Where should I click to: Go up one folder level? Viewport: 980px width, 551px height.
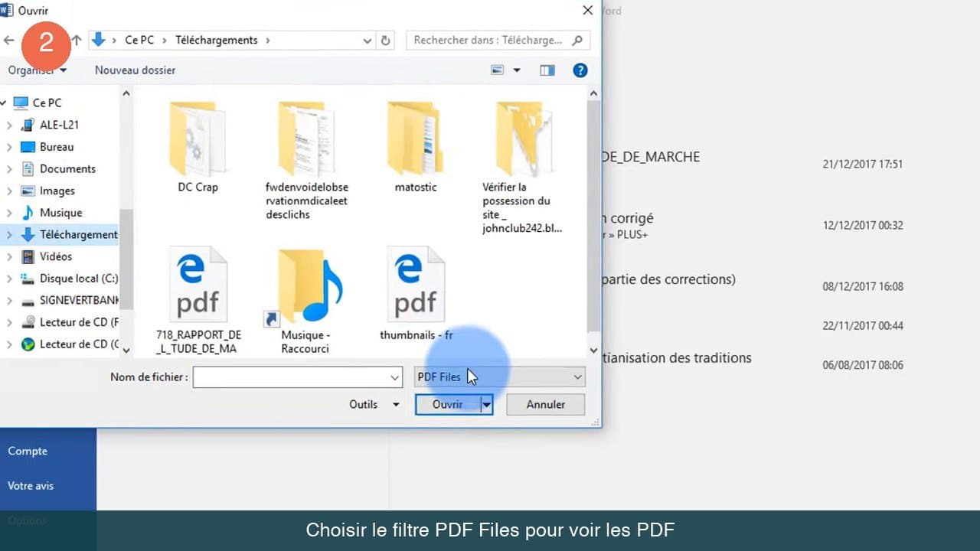click(x=76, y=40)
